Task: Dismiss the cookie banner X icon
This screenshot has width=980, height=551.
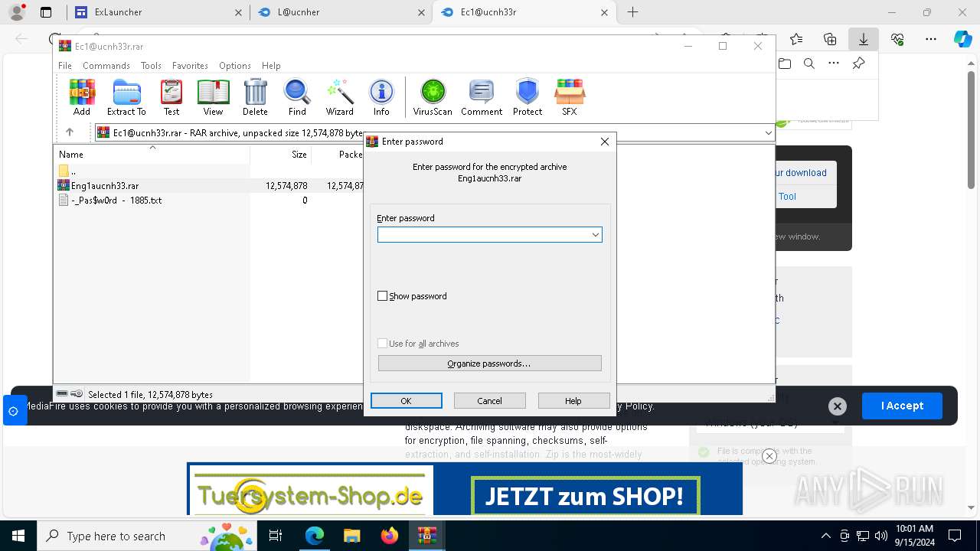Action: pos(837,406)
